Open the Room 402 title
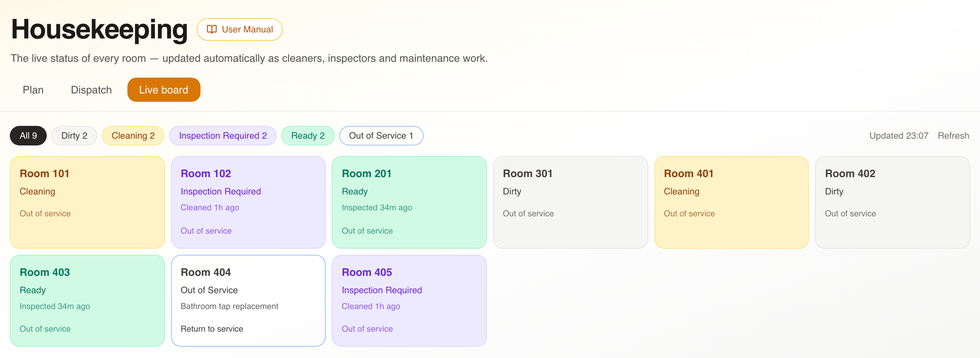The image size is (980, 358). (x=850, y=173)
